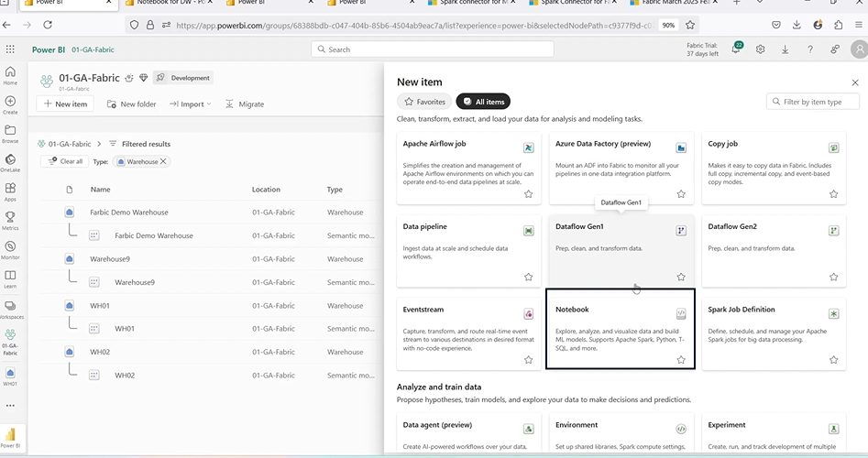Screen dimensions: 868x458
Task: Remove the Warehouse type filter chip
Action: click(163, 161)
